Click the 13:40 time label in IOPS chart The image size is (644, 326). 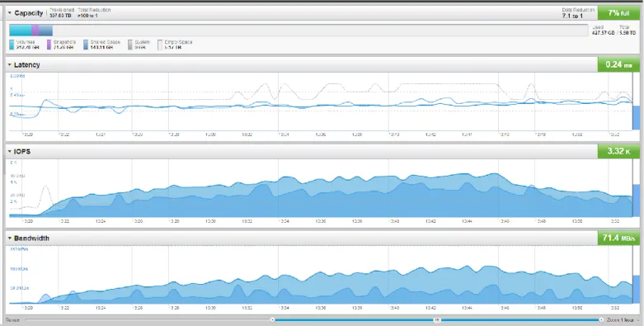(394, 221)
